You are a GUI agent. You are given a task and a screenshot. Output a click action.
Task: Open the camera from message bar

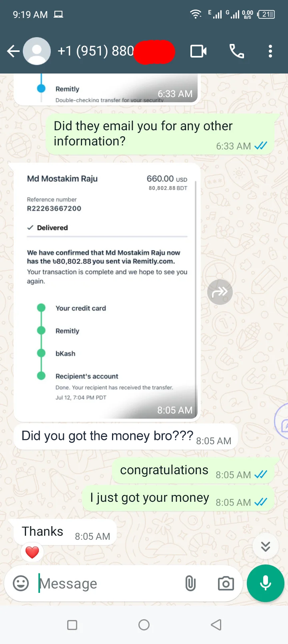click(x=226, y=583)
